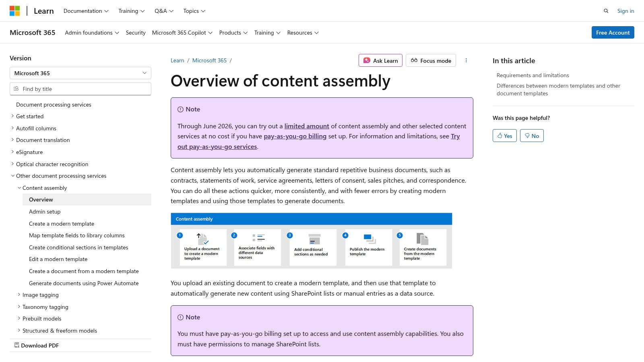Open the Admin foundations menu

tap(92, 33)
